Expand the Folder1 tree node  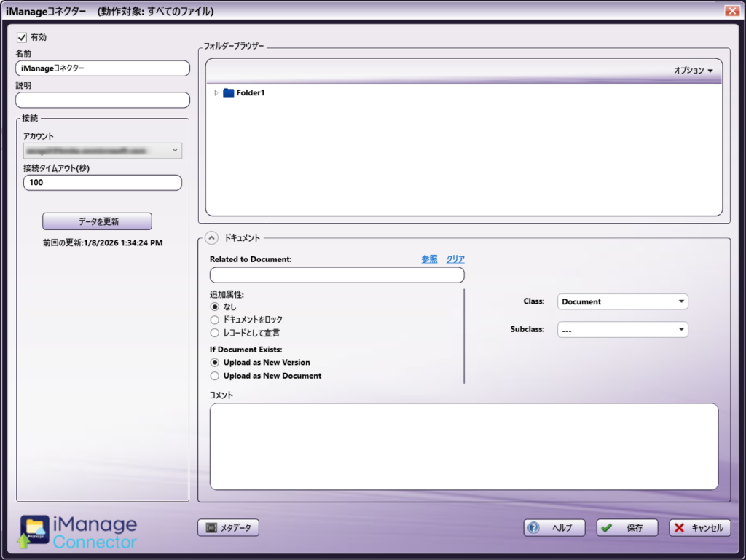click(x=216, y=93)
